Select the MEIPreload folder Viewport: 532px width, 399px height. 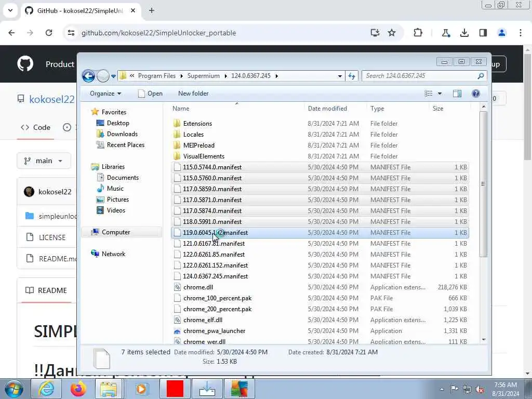[320, 145]
